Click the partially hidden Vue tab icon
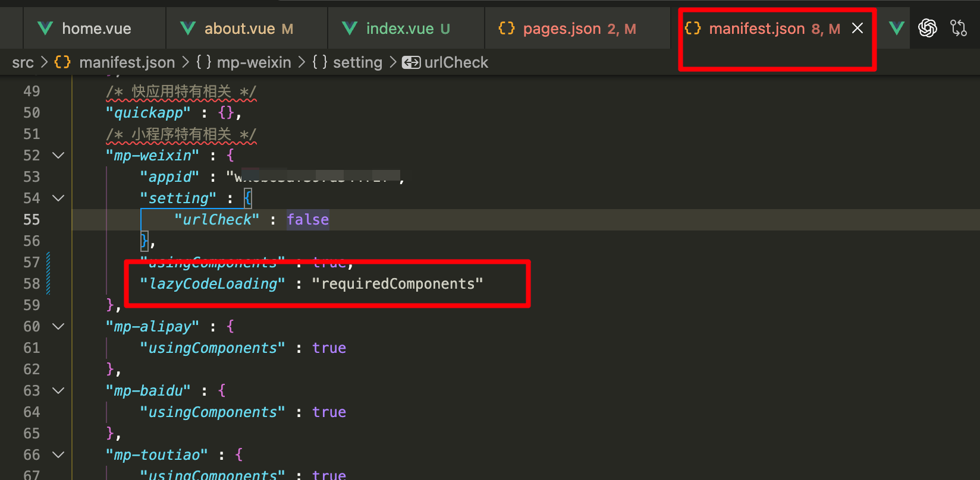Screen dimensions: 980x480 point(896,28)
